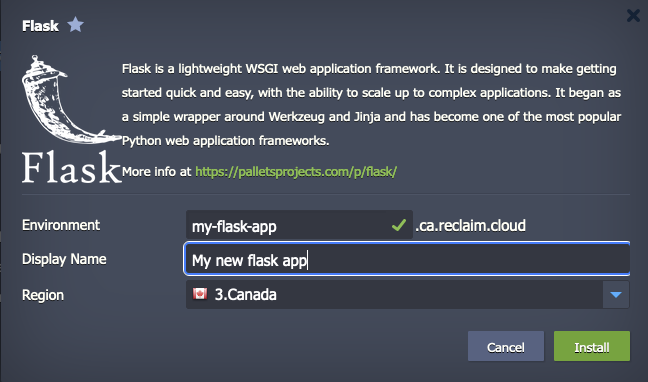Click the Region label
The image size is (648, 382).
(x=43, y=295)
